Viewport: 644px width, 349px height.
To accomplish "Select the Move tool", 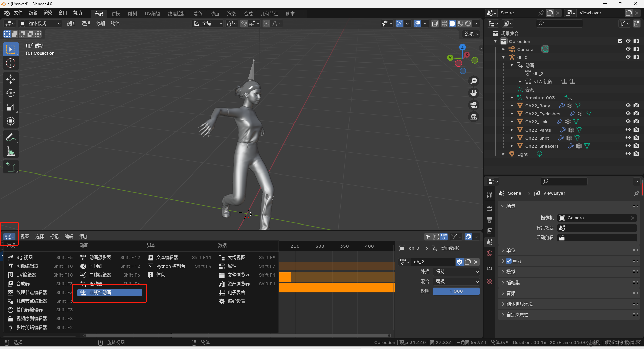I will click(11, 79).
